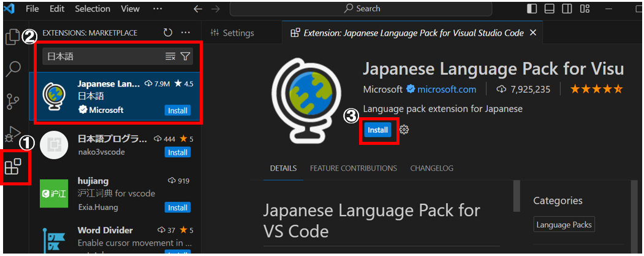
Task: Click the star rating in extension header
Action: [596, 89]
